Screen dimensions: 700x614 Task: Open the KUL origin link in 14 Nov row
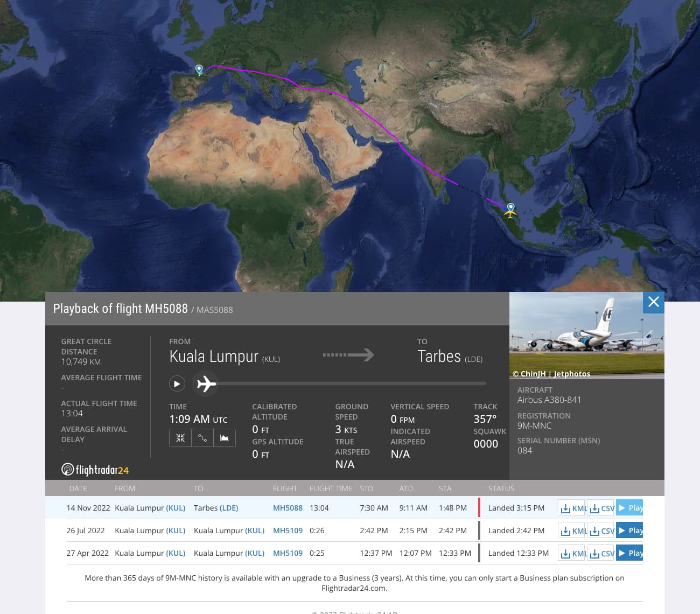[x=176, y=508]
